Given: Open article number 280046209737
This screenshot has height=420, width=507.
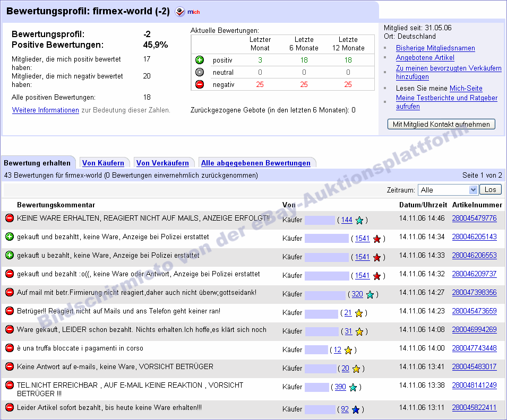Looking at the screenshot, I should click(474, 274).
